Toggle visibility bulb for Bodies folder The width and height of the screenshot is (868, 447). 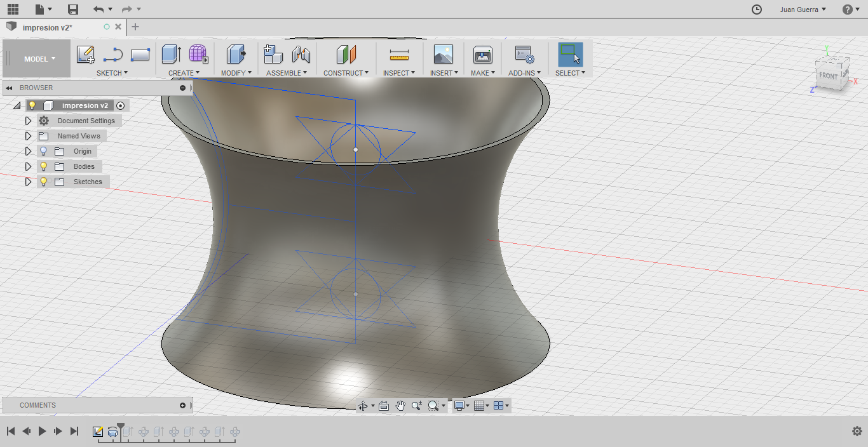43,166
